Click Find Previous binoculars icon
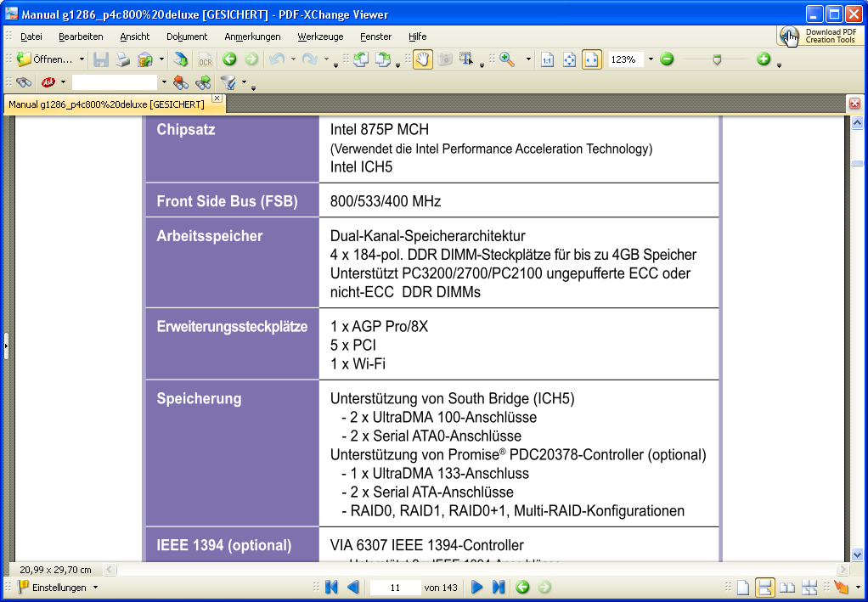This screenshot has height=602, width=868. tap(180, 82)
